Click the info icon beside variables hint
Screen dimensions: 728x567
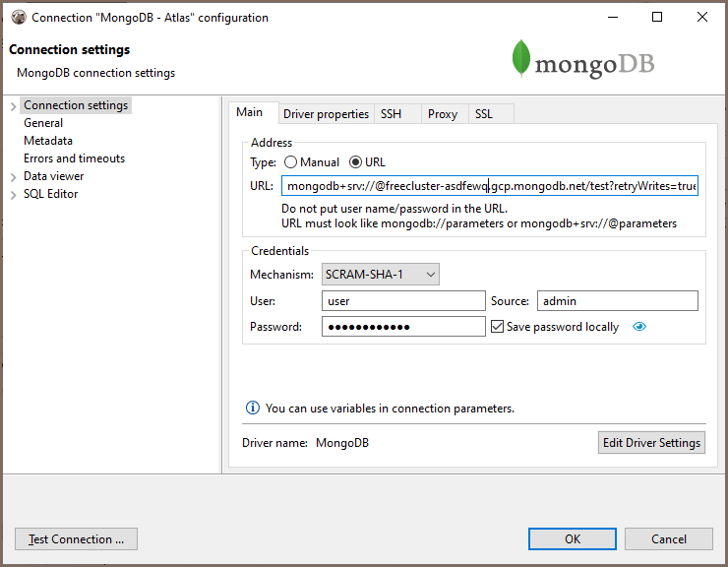[252, 408]
